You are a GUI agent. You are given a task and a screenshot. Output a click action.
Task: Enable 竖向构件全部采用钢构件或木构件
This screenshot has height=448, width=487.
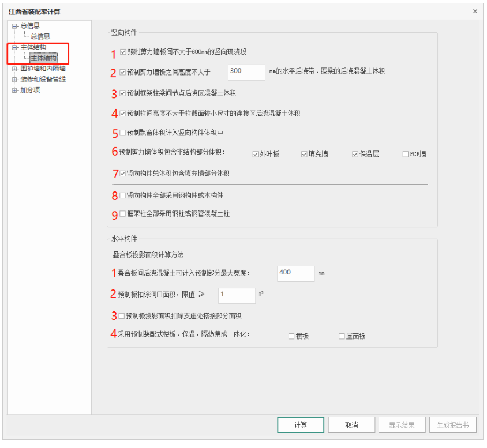[123, 196]
